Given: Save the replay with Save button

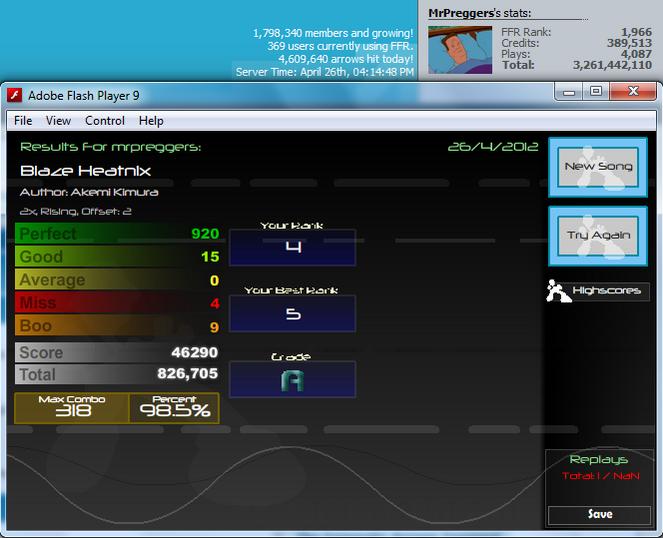Looking at the screenshot, I should coord(599,514).
